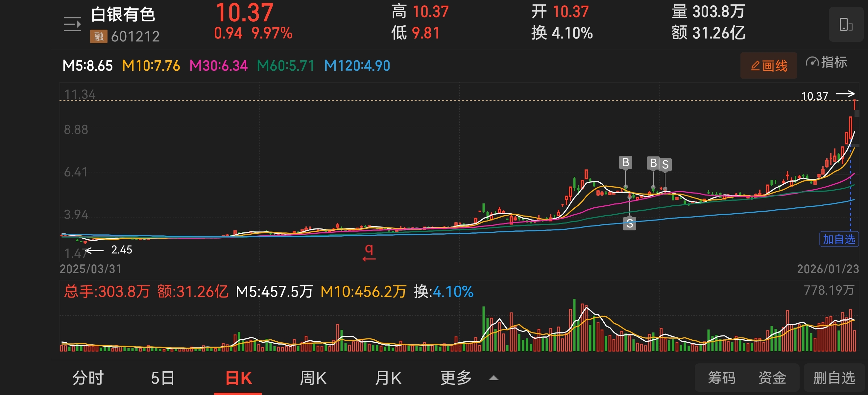Screen dimensions: 868x395
Task: Select the 月K monthly chart tab
Action: 388,378
